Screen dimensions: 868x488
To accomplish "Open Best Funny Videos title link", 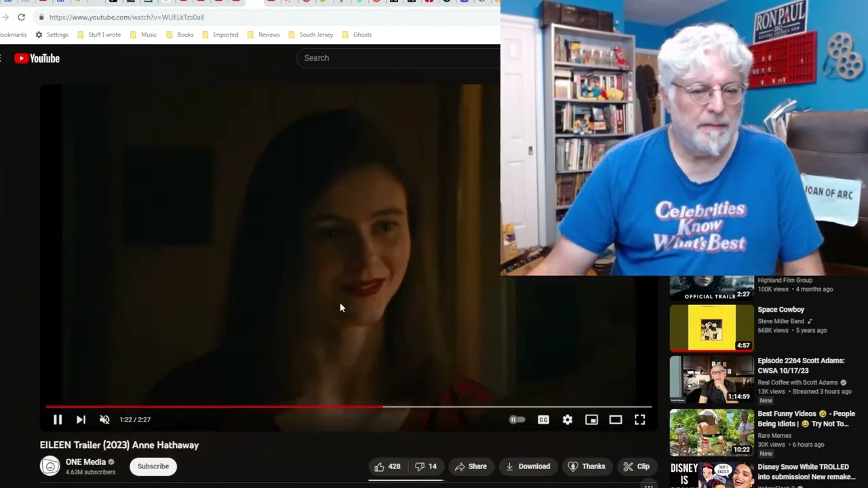I will pos(806,419).
